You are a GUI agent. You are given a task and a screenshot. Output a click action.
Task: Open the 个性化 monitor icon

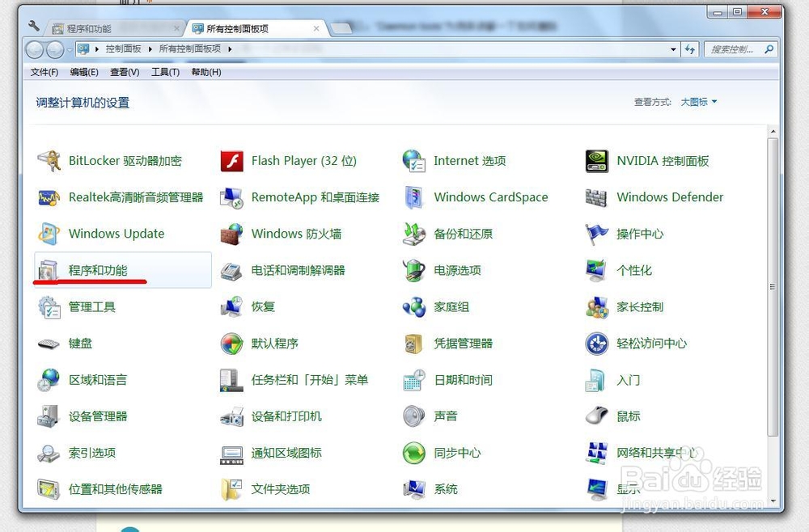click(597, 271)
